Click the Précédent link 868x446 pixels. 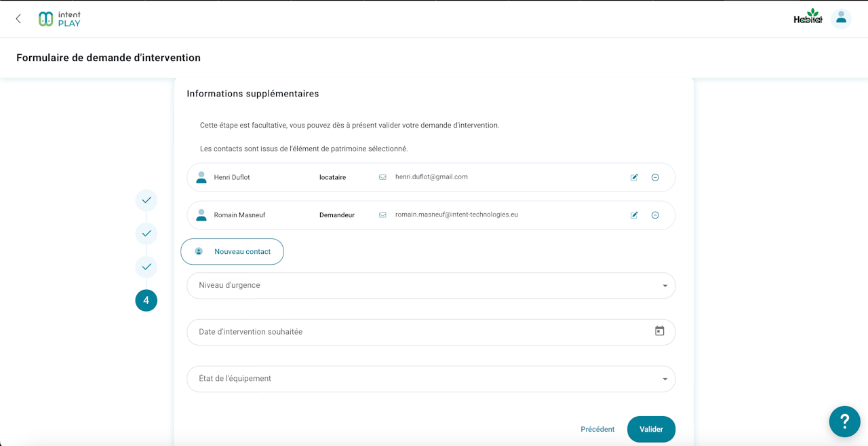597,429
